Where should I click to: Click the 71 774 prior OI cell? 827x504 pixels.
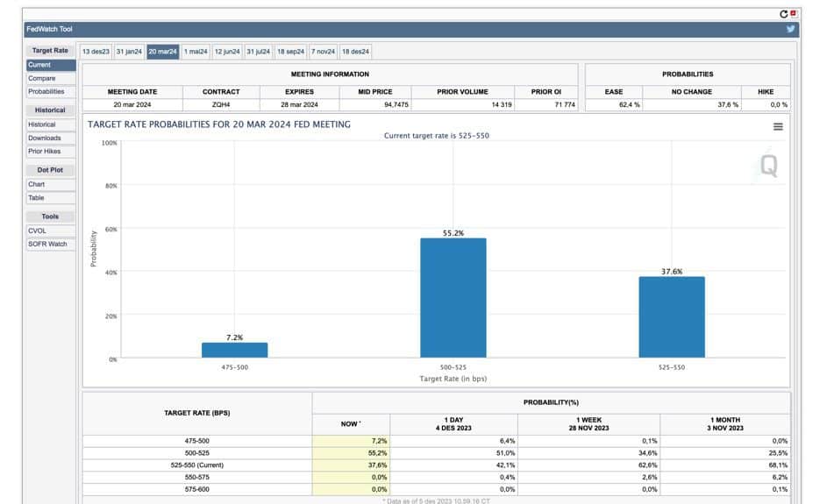(x=545, y=105)
